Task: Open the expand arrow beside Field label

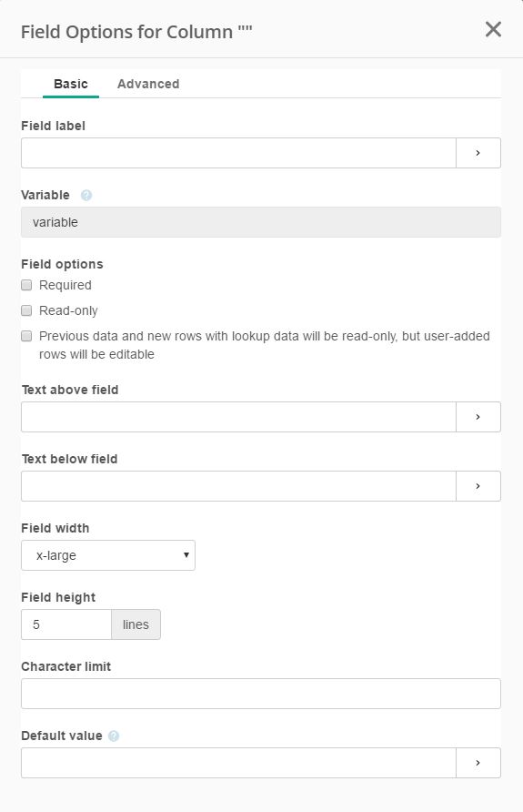Action: (x=478, y=153)
